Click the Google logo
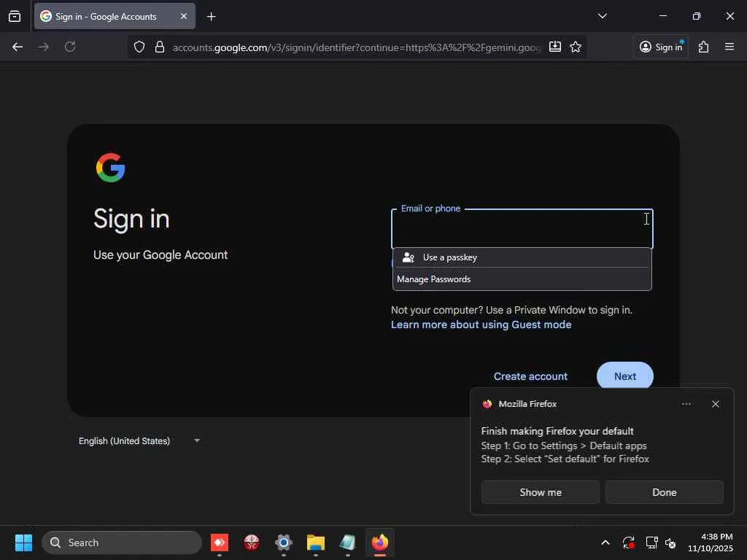Screen dimensions: 747x560 (111, 168)
